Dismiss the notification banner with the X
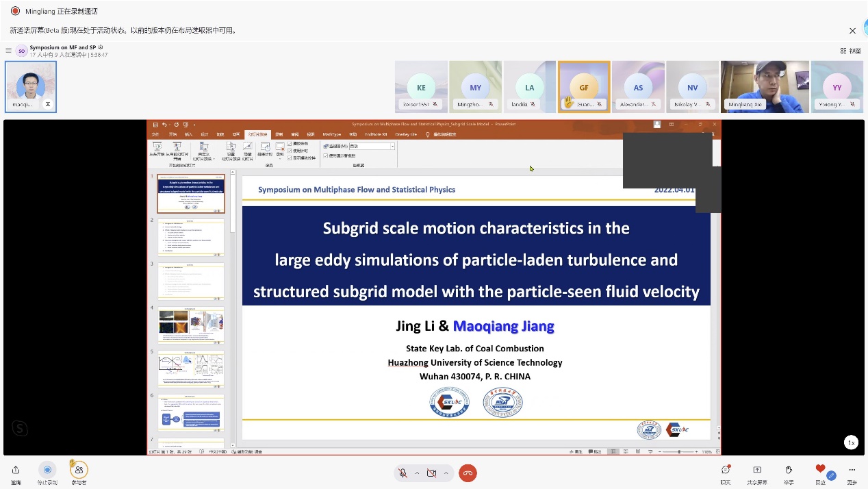Screen dimensions: 868x489 coord(852,31)
